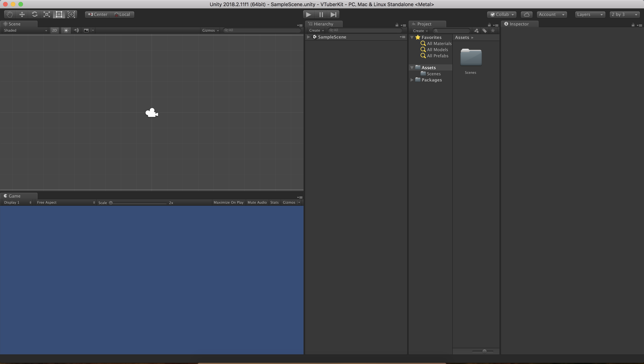Viewport: 644px width, 364px height.
Task: Open the 2 by 3 layout dropdown
Action: 624,15
